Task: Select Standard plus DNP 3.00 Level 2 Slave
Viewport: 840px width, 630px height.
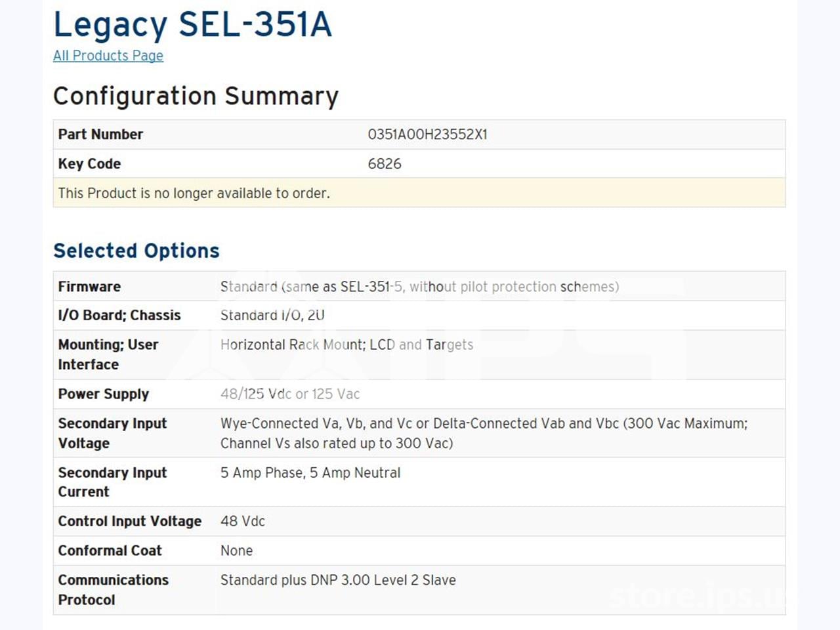Action: (x=338, y=581)
